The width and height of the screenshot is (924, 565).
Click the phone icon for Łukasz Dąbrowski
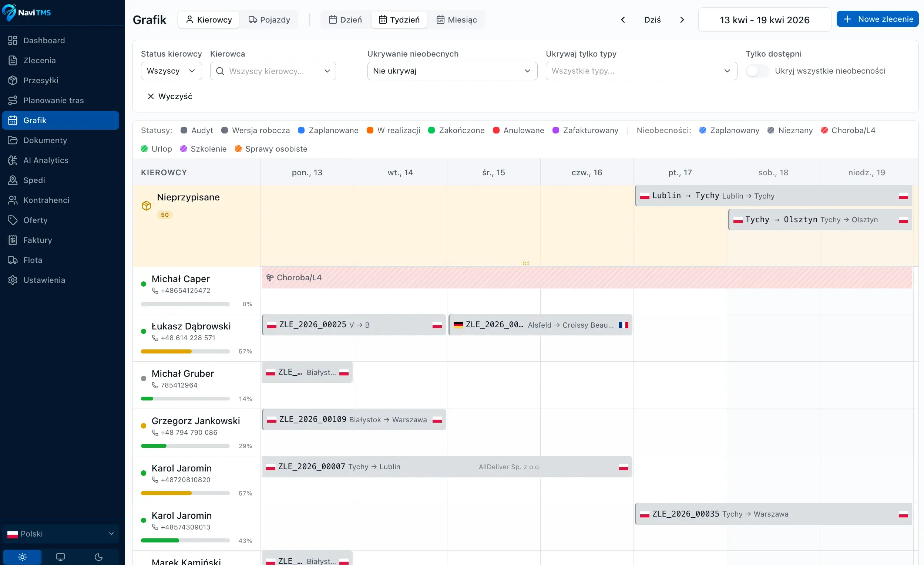pos(155,338)
